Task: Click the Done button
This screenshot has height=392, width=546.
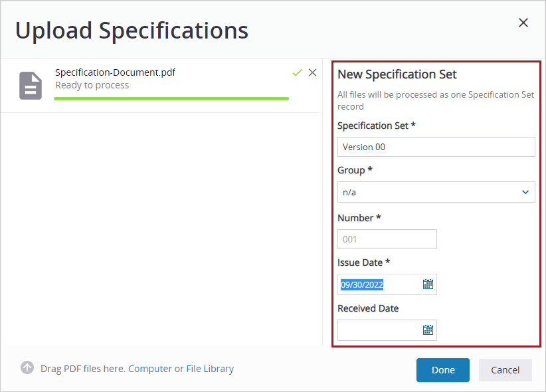Action: point(442,370)
